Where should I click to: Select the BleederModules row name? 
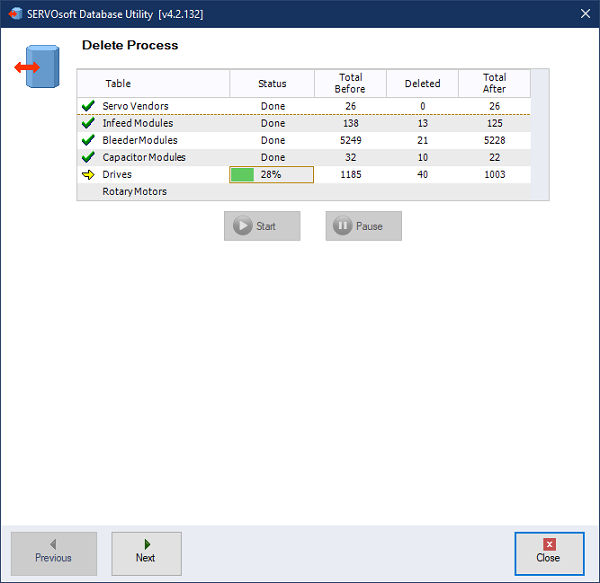[140, 140]
